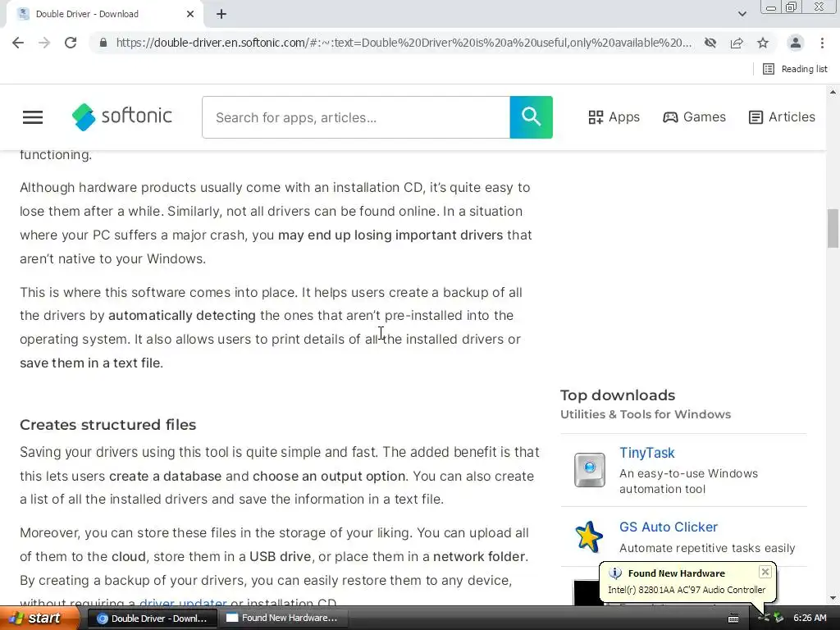
Task: Click the address bar URL
Action: pos(404,43)
